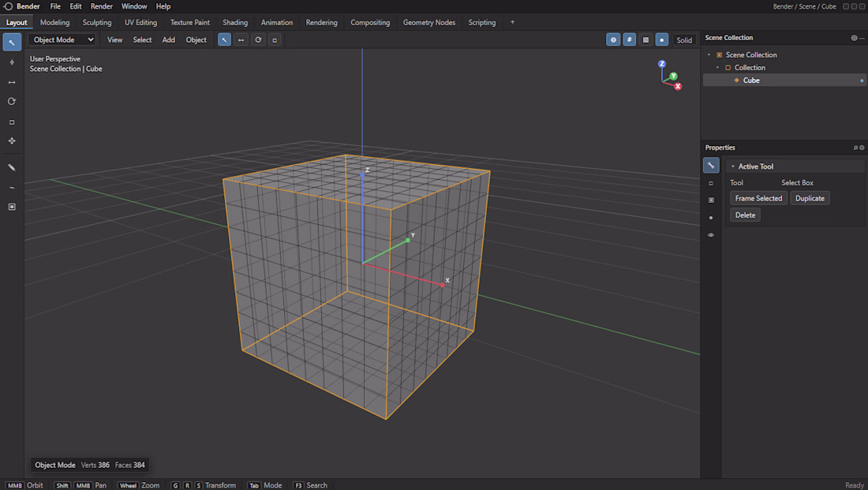Viewport: 868px width, 490px height.
Task: Toggle visibility dot on the Cube row
Action: click(862, 80)
